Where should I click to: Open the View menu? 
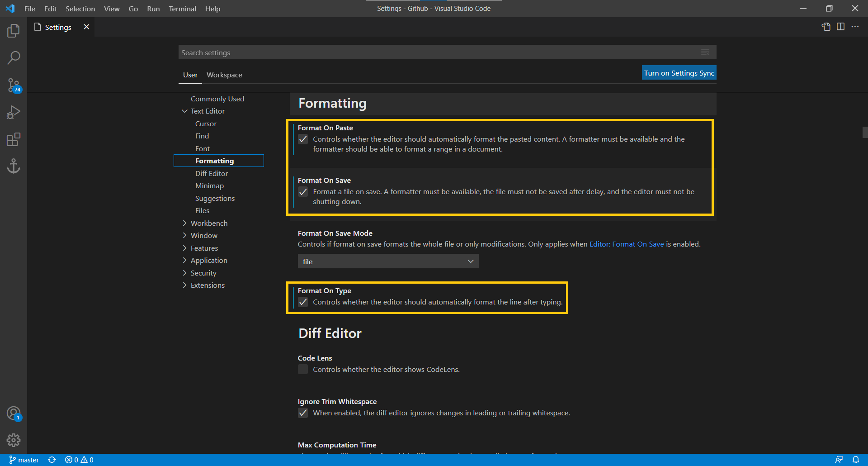112,9
